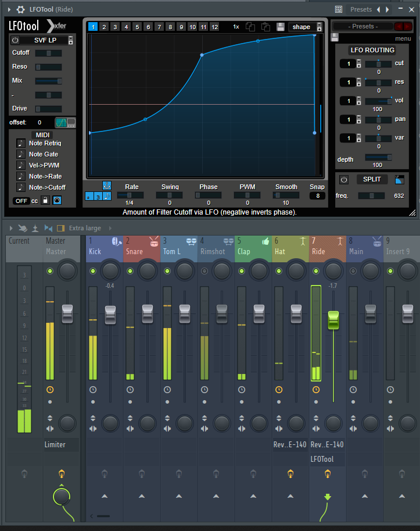Click the Snap value field showing 8
Viewport: 420px width, 531px height.
click(x=318, y=196)
